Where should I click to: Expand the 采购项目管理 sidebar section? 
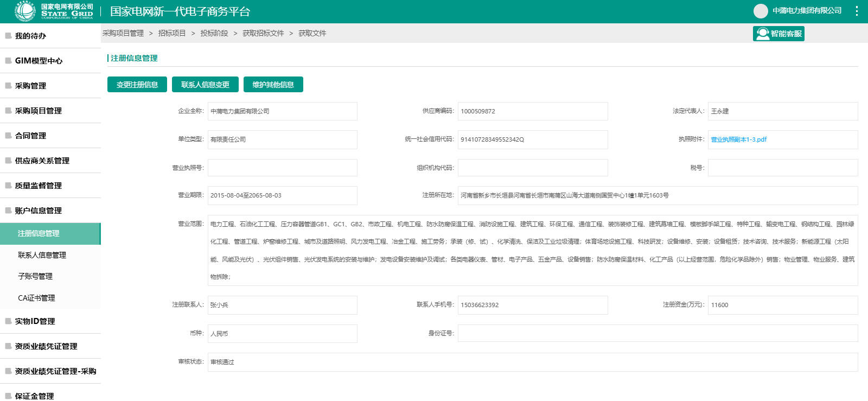click(x=50, y=111)
